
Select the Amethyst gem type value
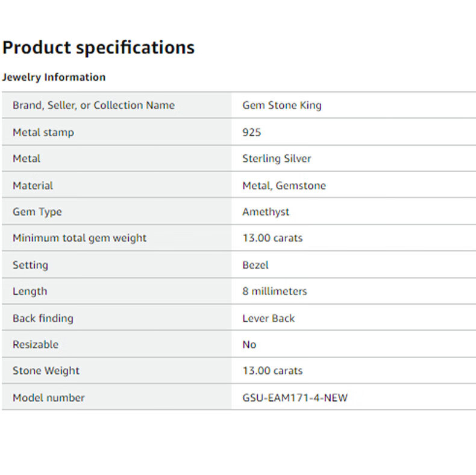266,212
